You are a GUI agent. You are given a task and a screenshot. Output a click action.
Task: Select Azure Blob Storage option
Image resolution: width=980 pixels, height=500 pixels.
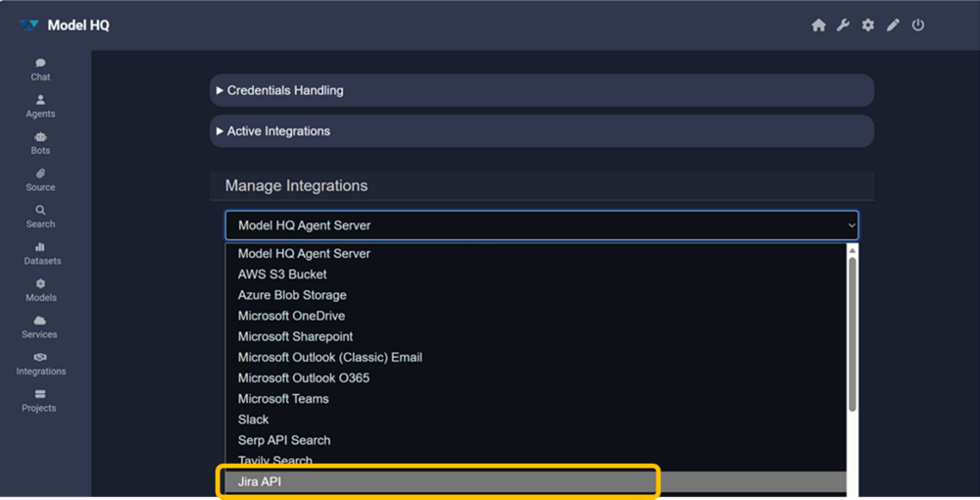[536, 295]
